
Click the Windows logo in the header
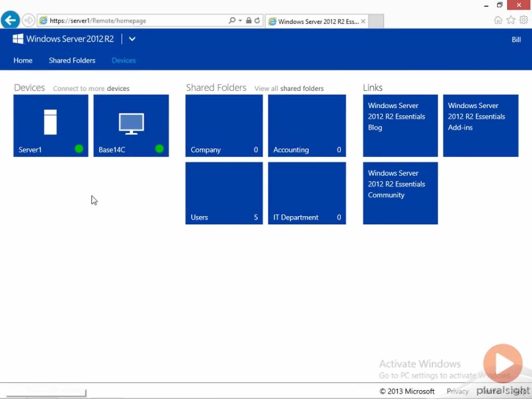18,38
